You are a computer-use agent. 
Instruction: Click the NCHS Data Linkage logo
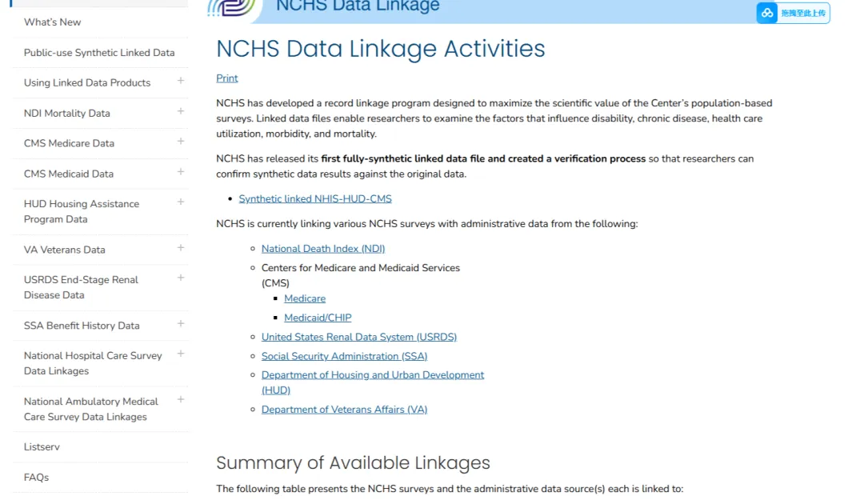232,8
